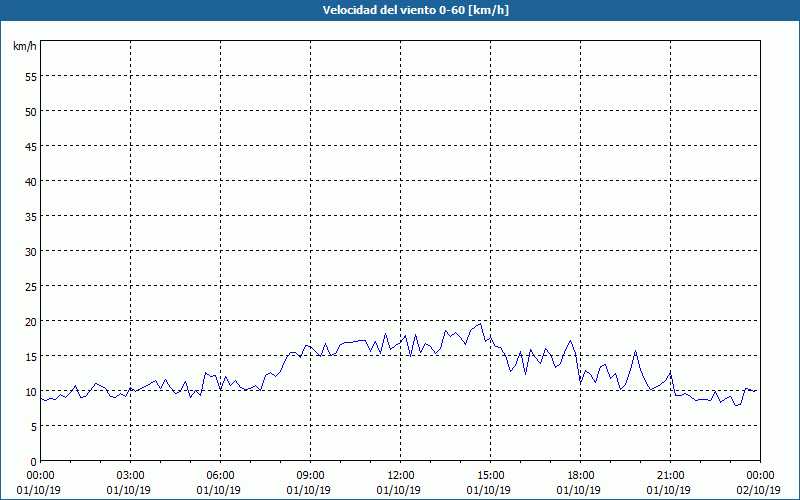The height and width of the screenshot is (500, 800).
Task: Click the 09:00 time label on the x-axis
Action: tap(310, 476)
